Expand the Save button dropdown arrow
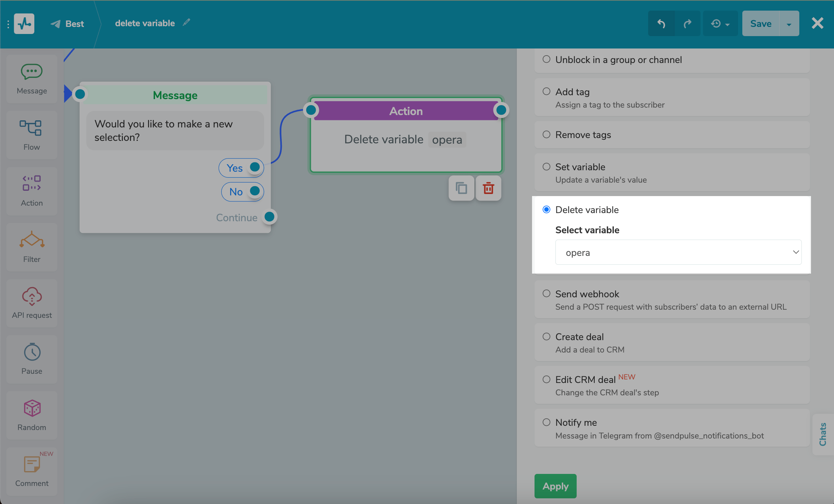The image size is (834, 504). click(x=789, y=24)
